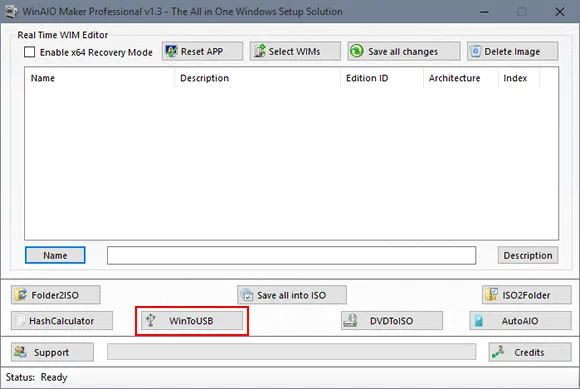The height and width of the screenshot is (389, 580).
Task: Click the green Save all changes icon
Action: pyautogui.click(x=357, y=51)
